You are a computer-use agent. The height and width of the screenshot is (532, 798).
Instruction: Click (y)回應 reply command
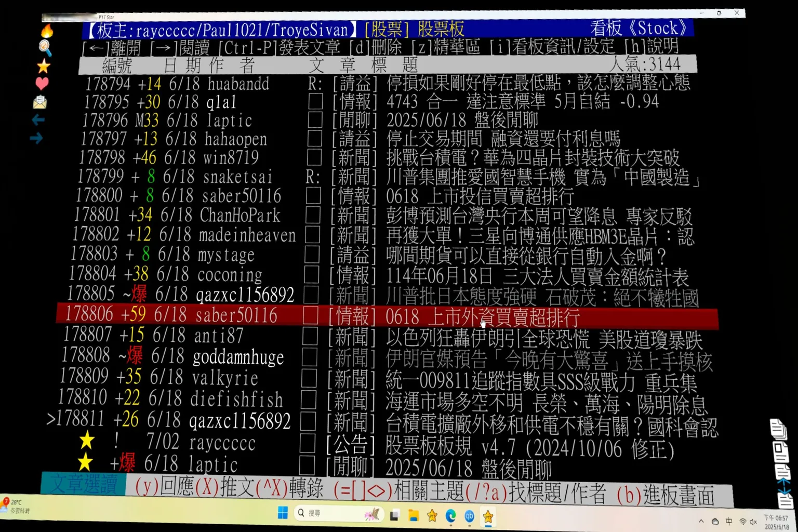tap(164, 486)
